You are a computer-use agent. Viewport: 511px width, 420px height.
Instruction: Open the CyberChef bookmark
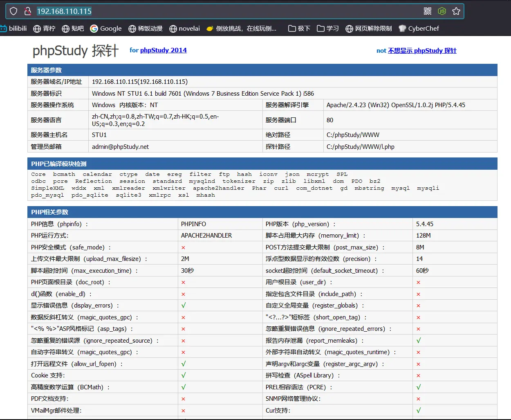pyautogui.click(x=419, y=28)
